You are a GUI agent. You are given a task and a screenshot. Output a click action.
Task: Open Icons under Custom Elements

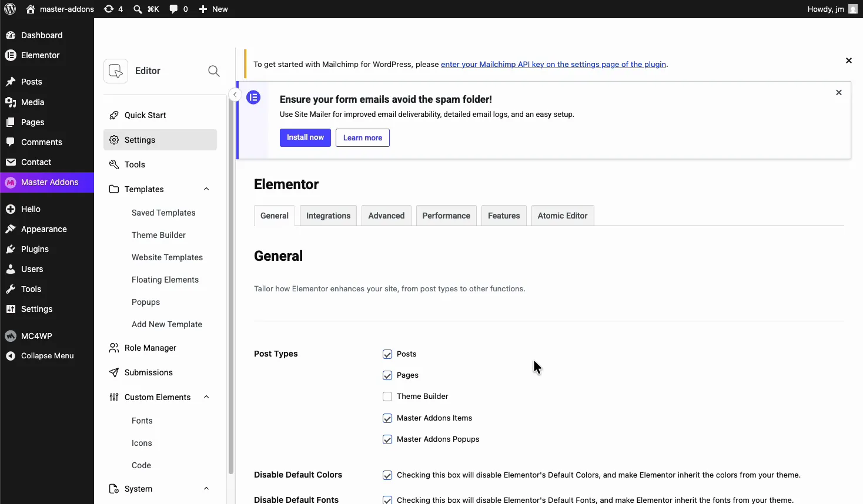pyautogui.click(x=142, y=443)
